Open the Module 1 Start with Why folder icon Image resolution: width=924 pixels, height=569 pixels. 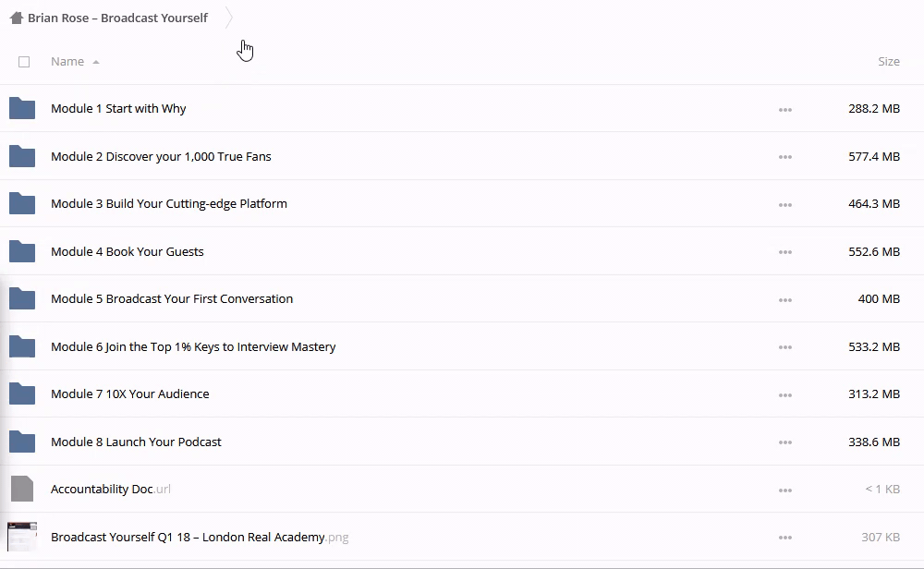pyautogui.click(x=22, y=109)
